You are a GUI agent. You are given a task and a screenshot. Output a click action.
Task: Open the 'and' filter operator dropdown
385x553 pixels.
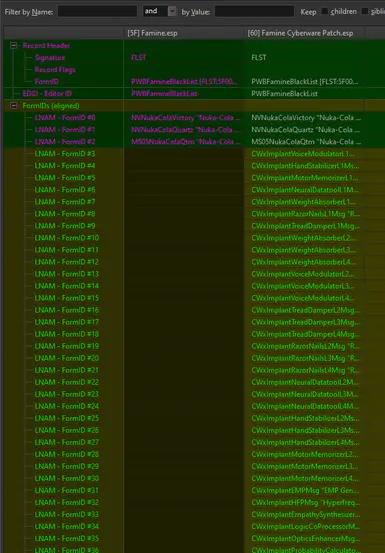pos(172,11)
